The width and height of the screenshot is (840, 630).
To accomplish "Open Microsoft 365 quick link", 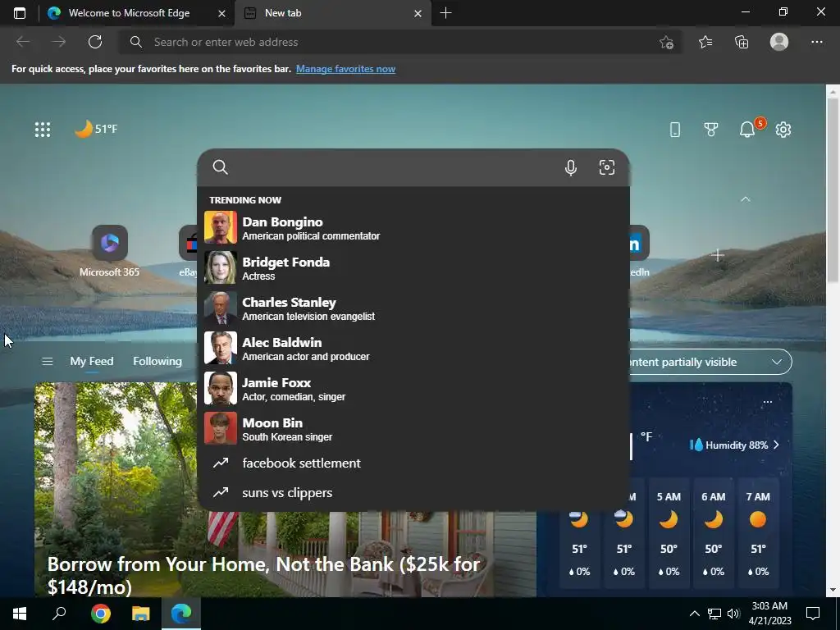I will (x=109, y=251).
